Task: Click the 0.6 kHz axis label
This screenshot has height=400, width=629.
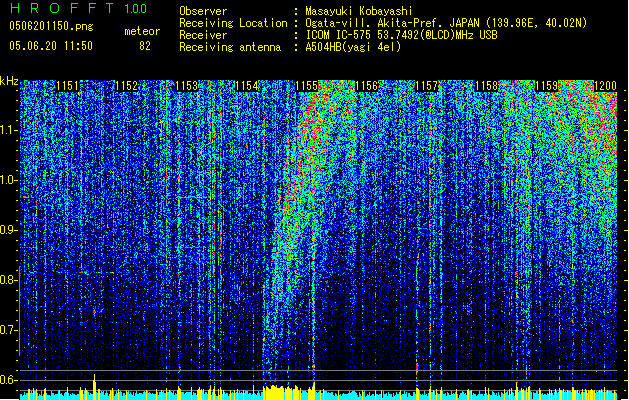Action: pos(9,380)
